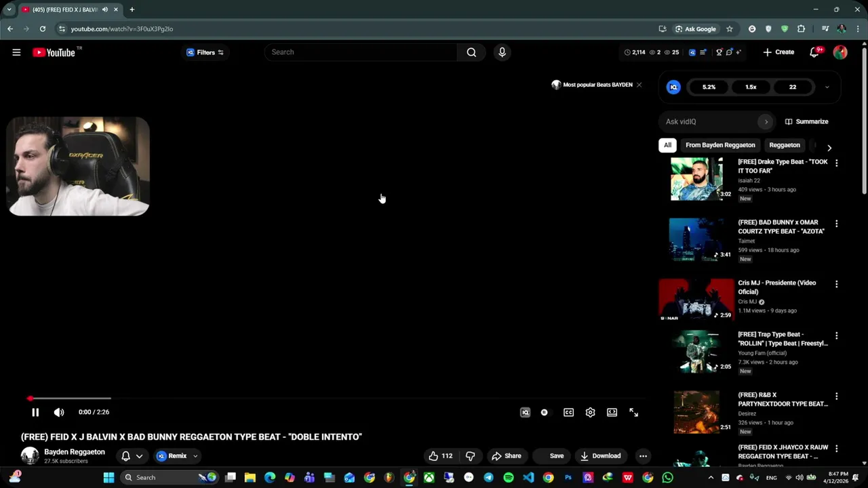Click the search magnifier button
This screenshot has width=868, height=488.
tap(471, 52)
